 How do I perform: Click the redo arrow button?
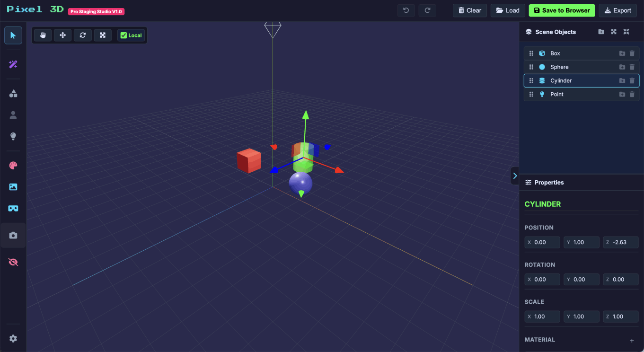(x=428, y=10)
